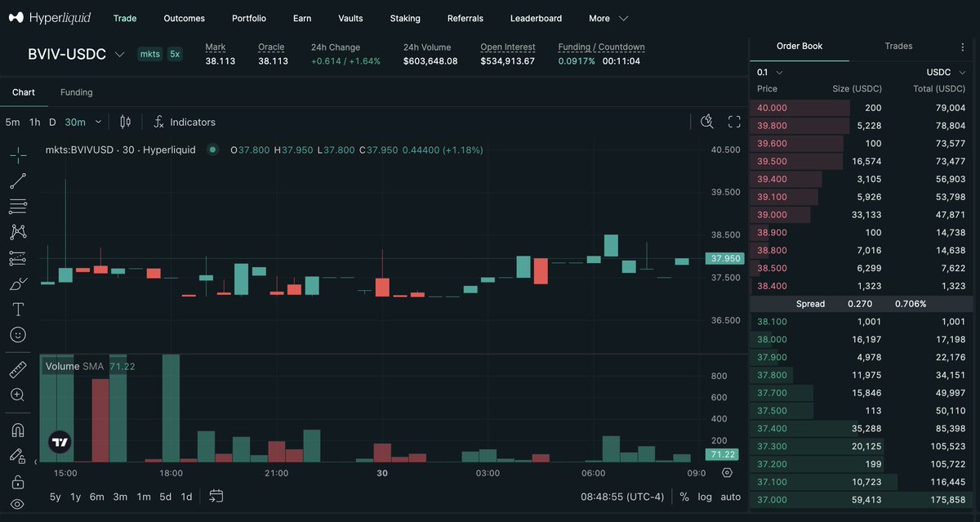Screen dimensions: 980x522
Task: Set chart range to 5d
Action: [x=166, y=497]
